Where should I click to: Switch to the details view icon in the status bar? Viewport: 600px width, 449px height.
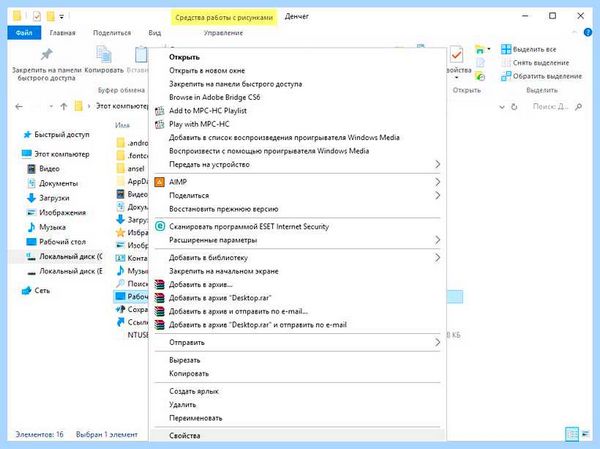[572, 434]
